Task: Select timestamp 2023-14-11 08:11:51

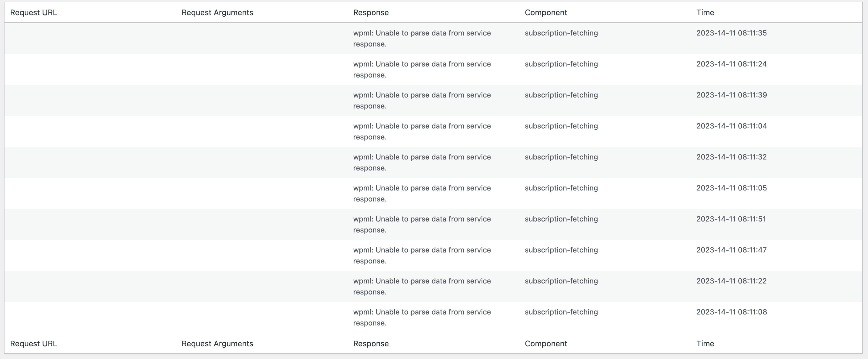Action: [x=731, y=219]
